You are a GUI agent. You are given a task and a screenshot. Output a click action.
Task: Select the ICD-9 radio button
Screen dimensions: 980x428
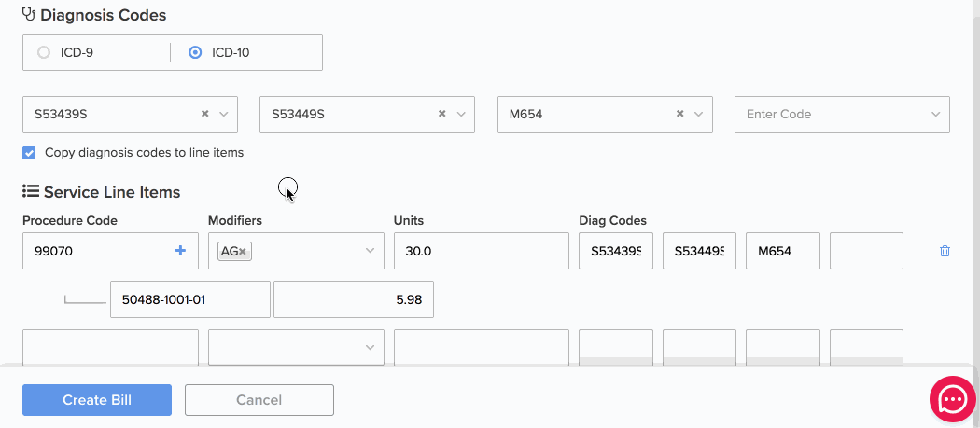point(43,52)
